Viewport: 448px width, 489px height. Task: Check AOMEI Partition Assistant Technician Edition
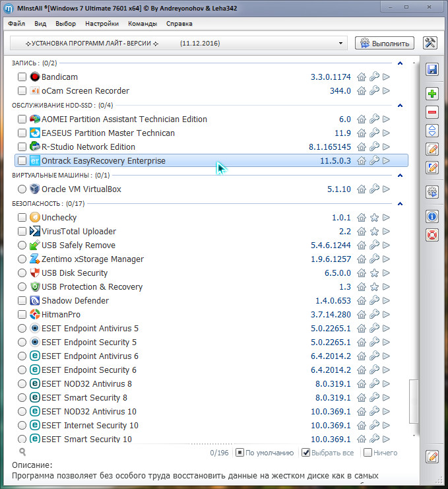22,119
